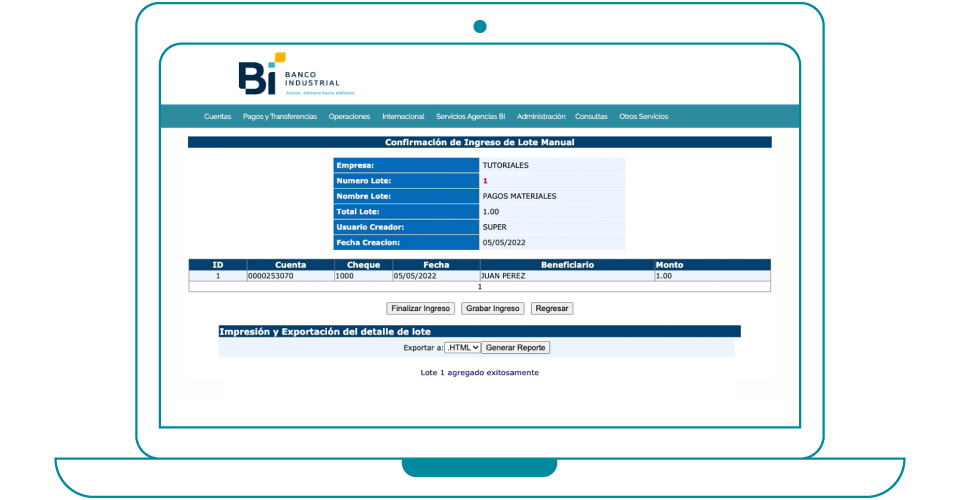Click the Generar Reporte button
Image resolution: width=960 pixels, height=500 pixels.
(x=516, y=348)
